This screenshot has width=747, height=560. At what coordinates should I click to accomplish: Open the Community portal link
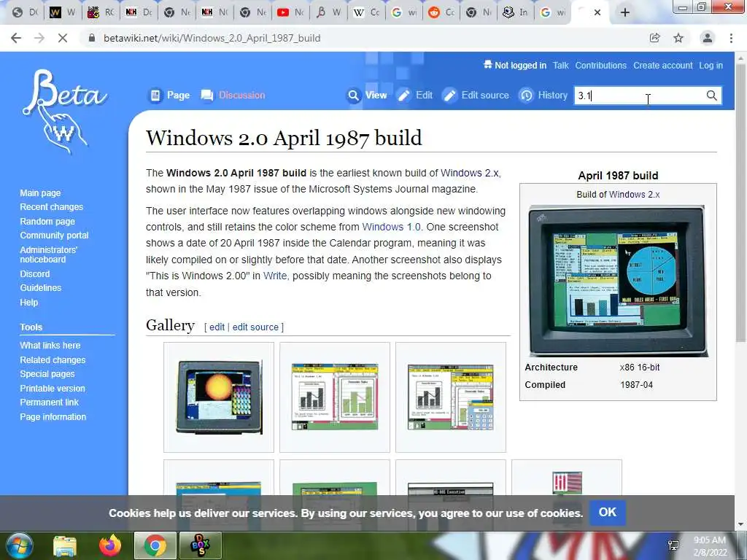(x=54, y=236)
